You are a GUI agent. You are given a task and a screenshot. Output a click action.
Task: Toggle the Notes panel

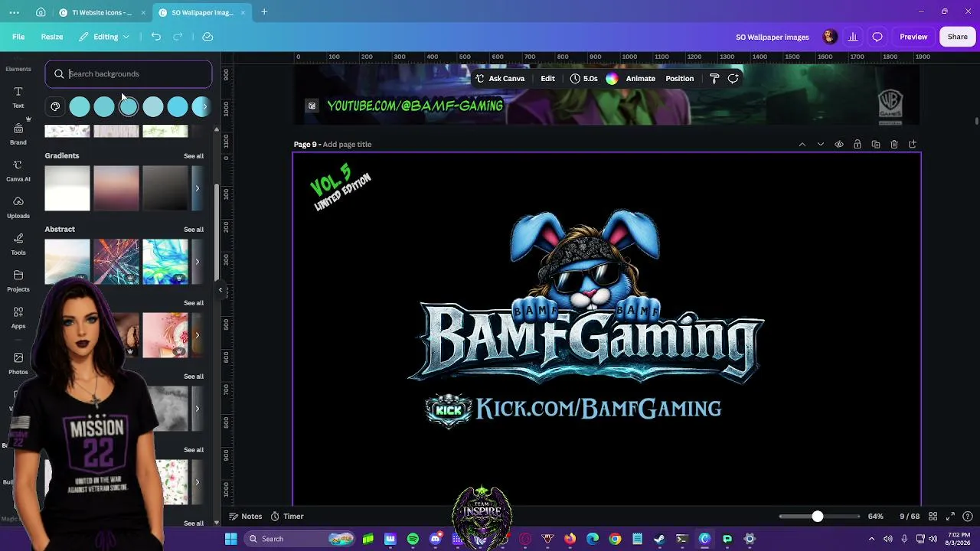pyautogui.click(x=246, y=517)
